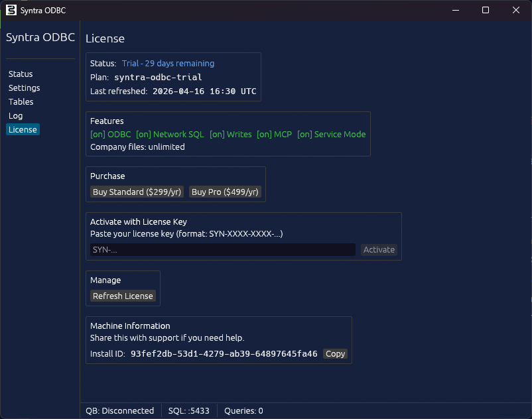Screen dimensions: 532x419
Task: Click 'SQL: :5433' in status bar
Action: point(188,411)
